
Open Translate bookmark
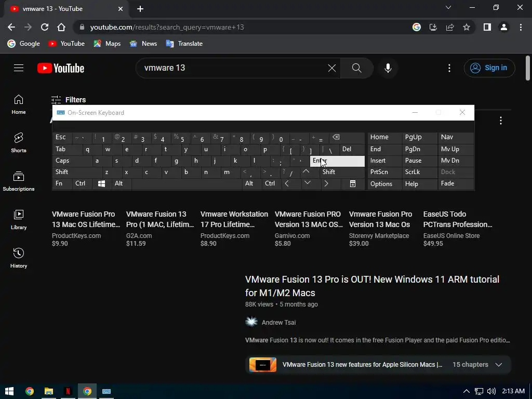[184, 44]
